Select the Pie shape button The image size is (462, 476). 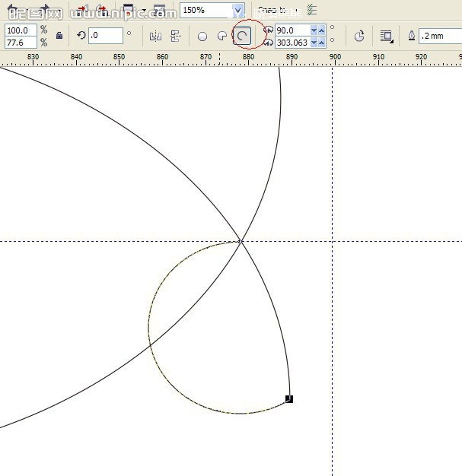point(222,36)
